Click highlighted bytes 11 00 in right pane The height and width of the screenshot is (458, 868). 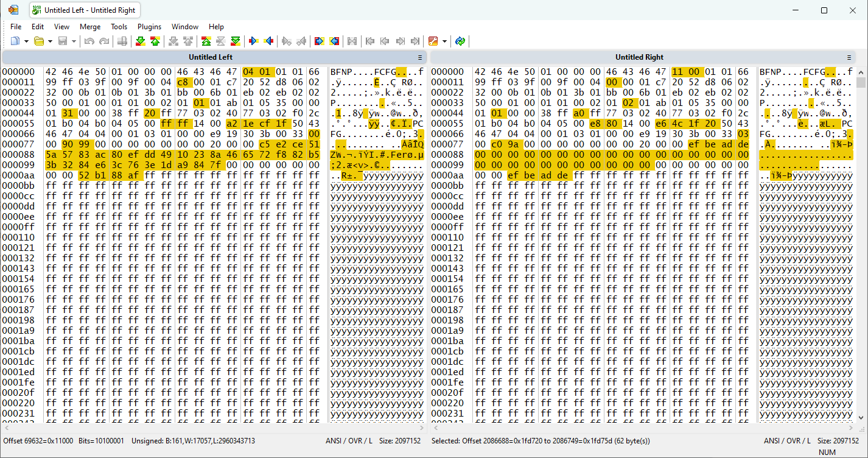click(x=687, y=72)
